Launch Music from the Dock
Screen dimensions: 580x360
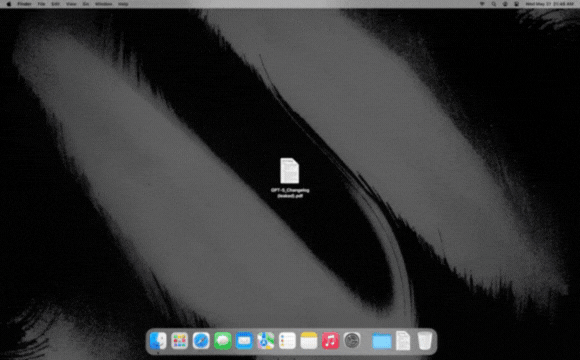coord(330,340)
